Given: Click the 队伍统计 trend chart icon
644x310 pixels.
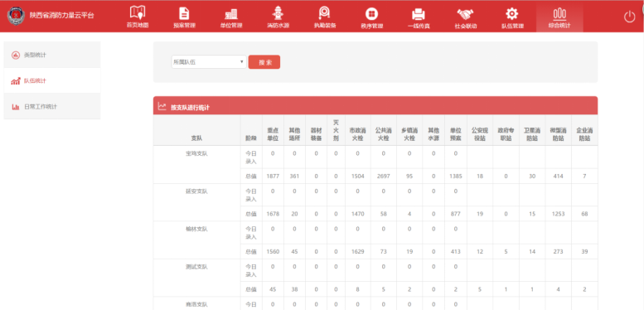Looking at the screenshot, I should pyautogui.click(x=16, y=81).
